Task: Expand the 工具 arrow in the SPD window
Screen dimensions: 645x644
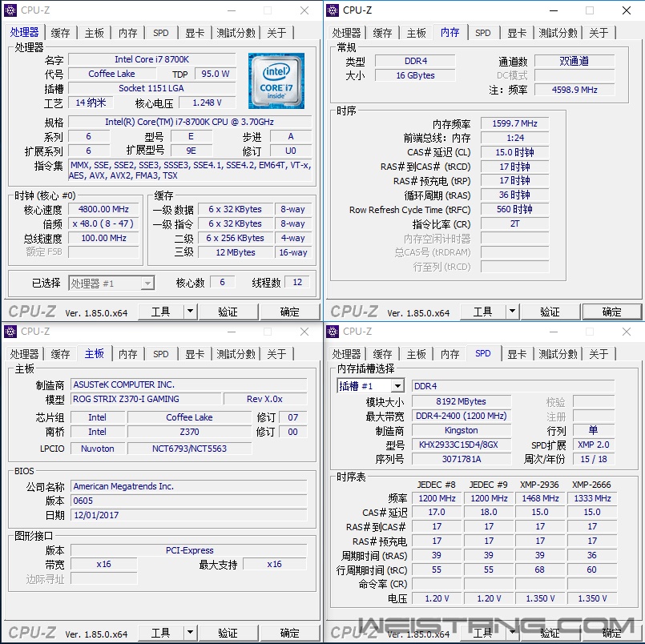Action: [x=512, y=633]
